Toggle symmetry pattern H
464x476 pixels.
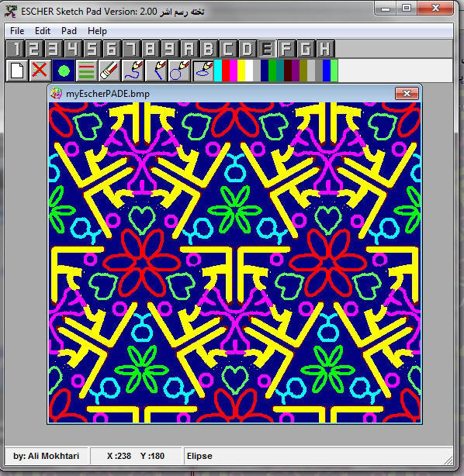[x=325, y=49]
